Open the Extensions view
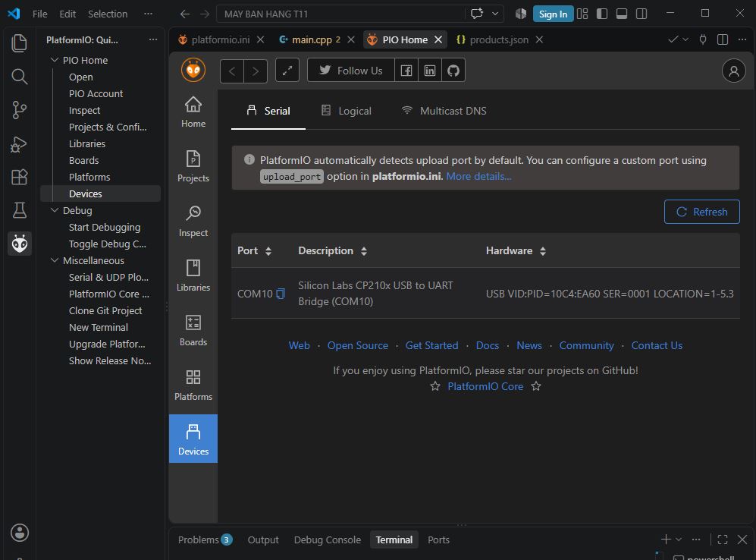Viewport: 756px width, 560px height. point(19,177)
